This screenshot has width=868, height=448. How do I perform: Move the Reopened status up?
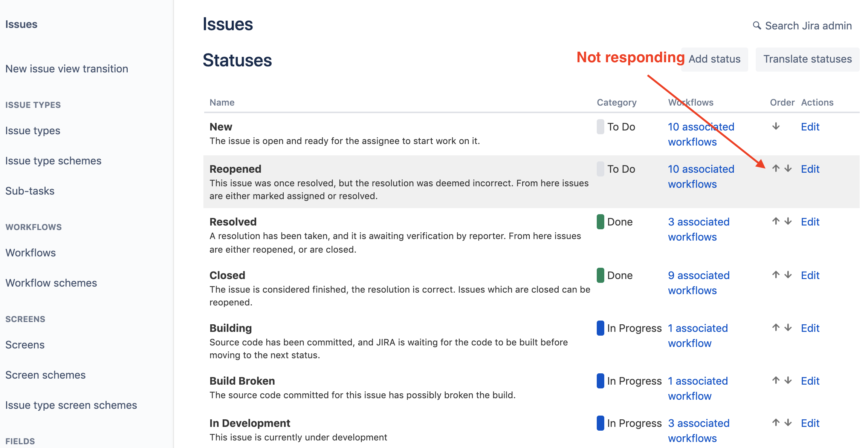pos(776,169)
